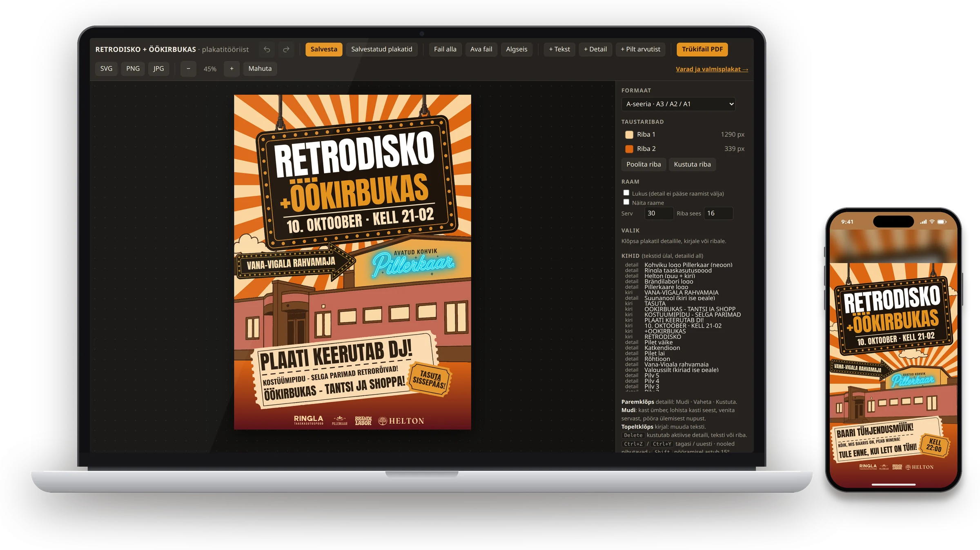The width and height of the screenshot is (980, 550).
Task: Export the poster as SVG
Action: [106, 69]
